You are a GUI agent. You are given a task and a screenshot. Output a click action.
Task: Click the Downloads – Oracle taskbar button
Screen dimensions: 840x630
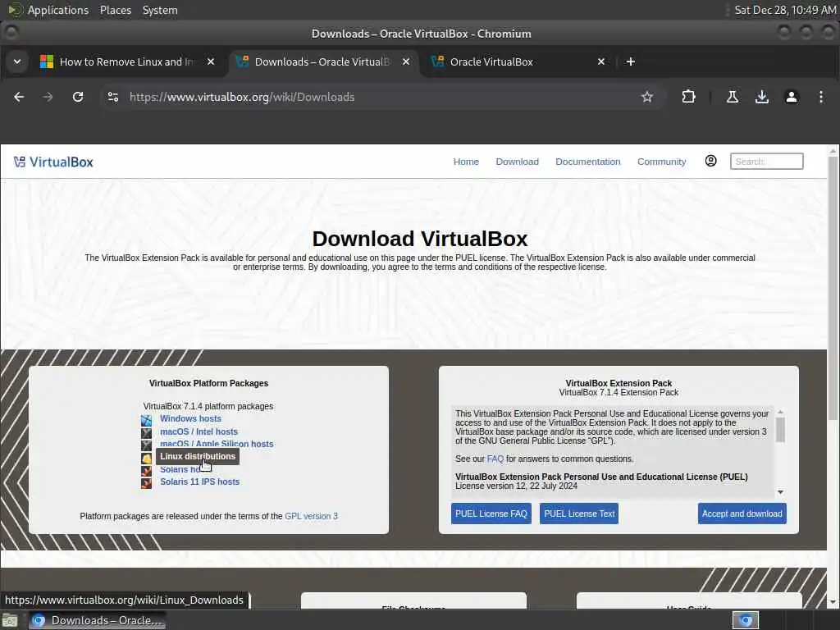98,620
